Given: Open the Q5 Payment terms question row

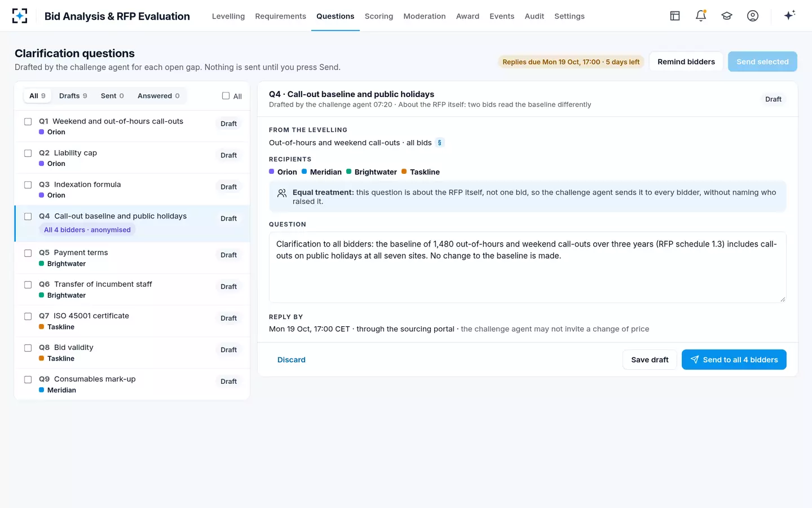Looking at the screenshot, I should coord(132,258).
